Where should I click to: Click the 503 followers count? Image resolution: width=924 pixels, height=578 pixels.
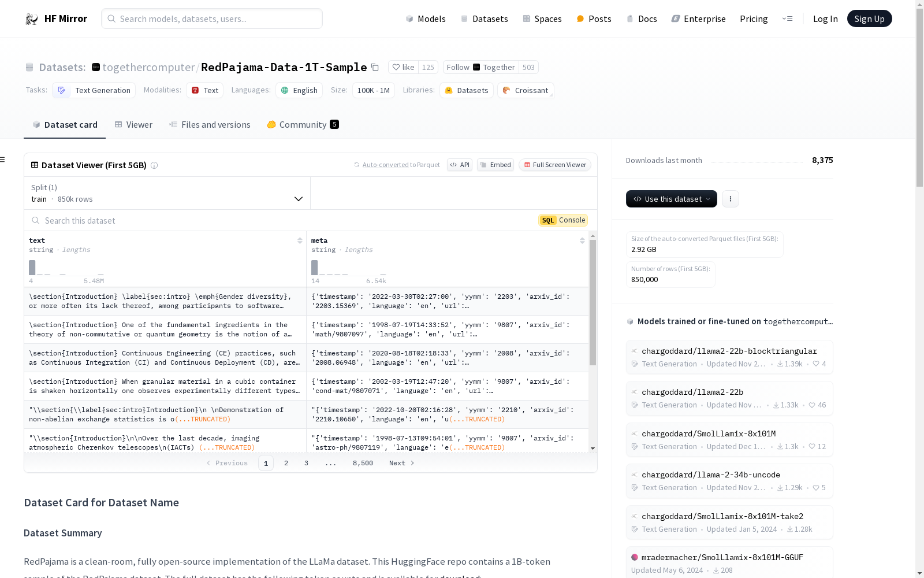(528, 67)
